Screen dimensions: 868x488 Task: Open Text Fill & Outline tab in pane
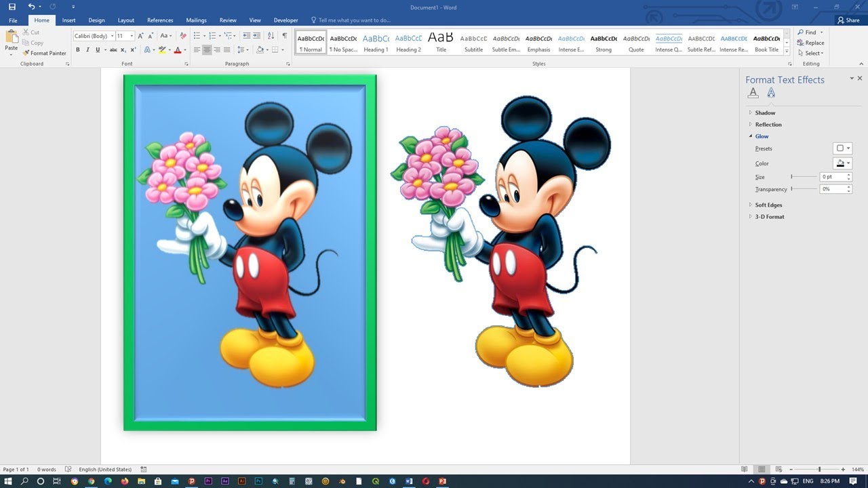coord(753,93)
